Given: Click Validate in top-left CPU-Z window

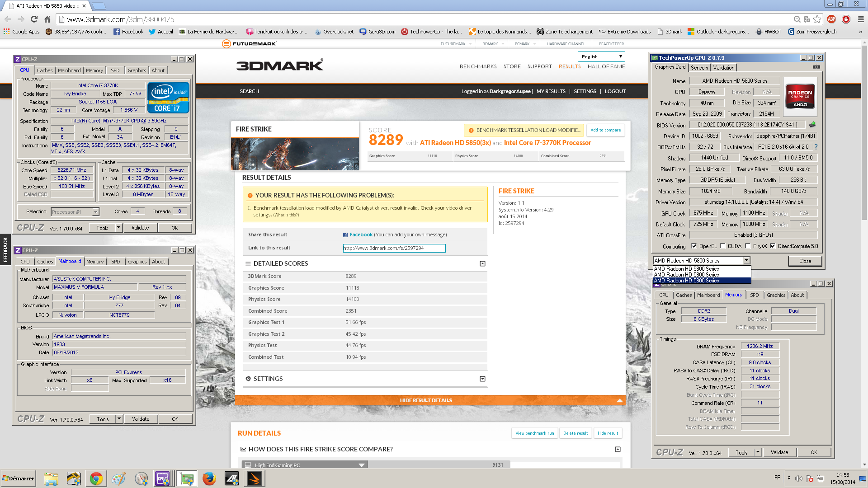Looking at the screenshot, I should (x=140, y=228).
